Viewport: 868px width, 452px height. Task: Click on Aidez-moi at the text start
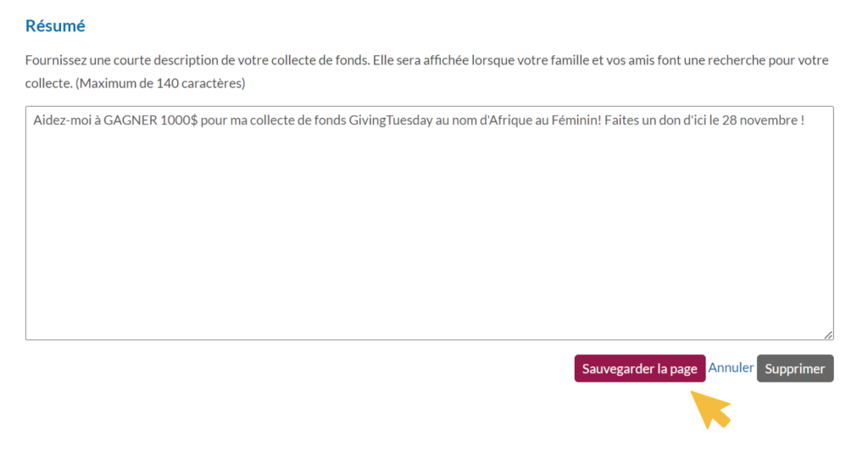click(x=63, y=120)
